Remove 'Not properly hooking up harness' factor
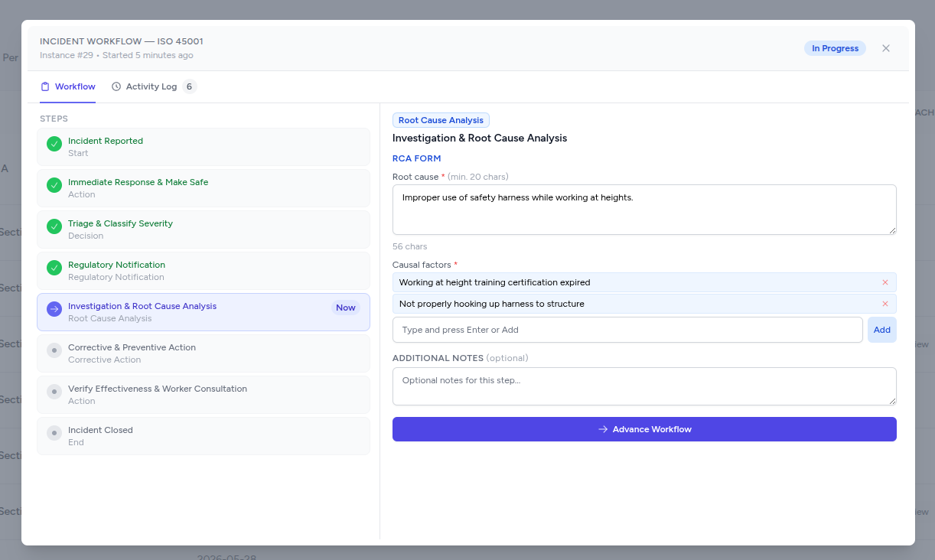The width and height of the screenshot is (935, 560). pyautogui.click(x=885, y=304)
